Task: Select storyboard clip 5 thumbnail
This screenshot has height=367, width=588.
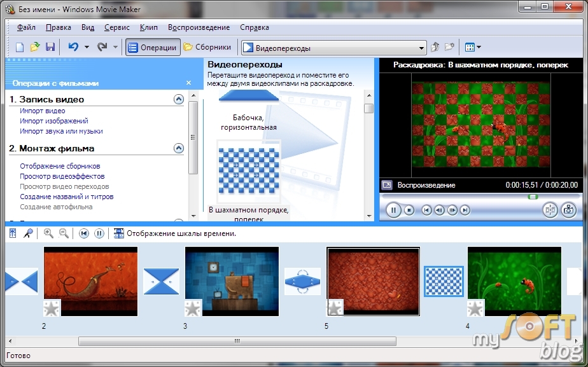Action: [373, 281]
